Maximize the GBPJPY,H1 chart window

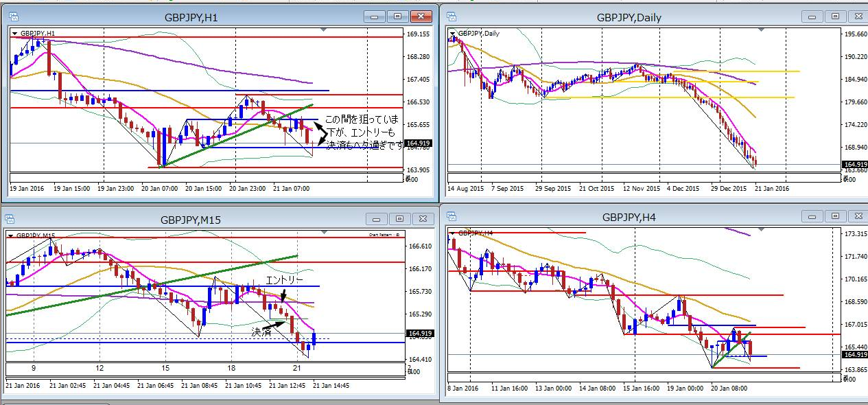click(x=397, y=16)
